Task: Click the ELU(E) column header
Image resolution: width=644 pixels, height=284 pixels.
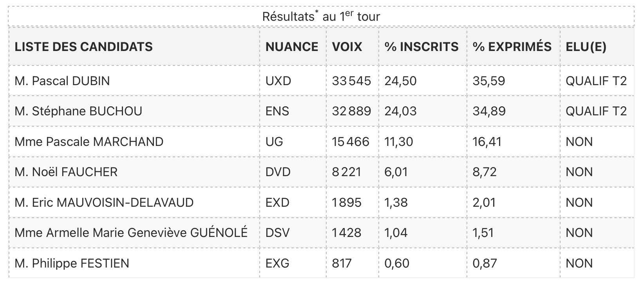Action: 586,47
